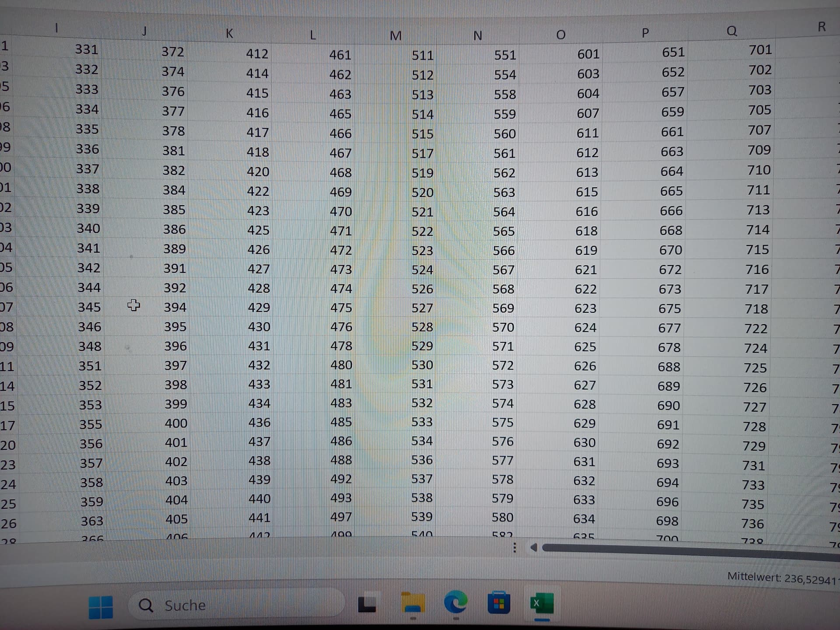Click cell containing 461 in column L
Screen dimensions: 840x630
(x=340, y=55)
